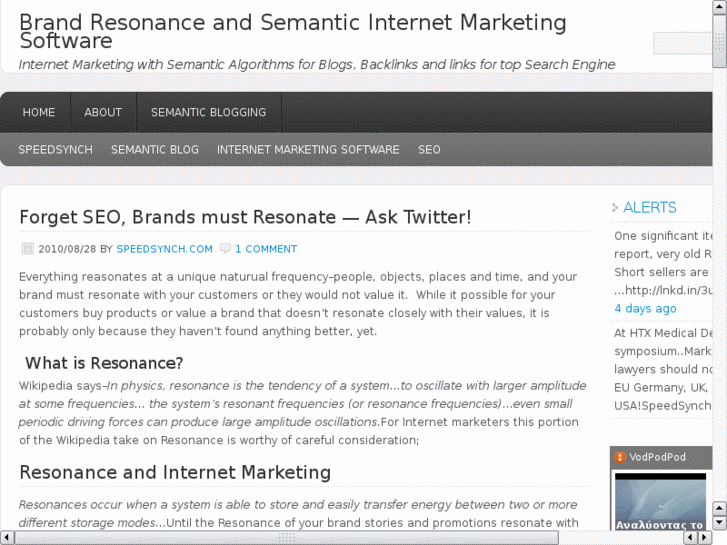Click the ALERTS section arrow icon

615,208
